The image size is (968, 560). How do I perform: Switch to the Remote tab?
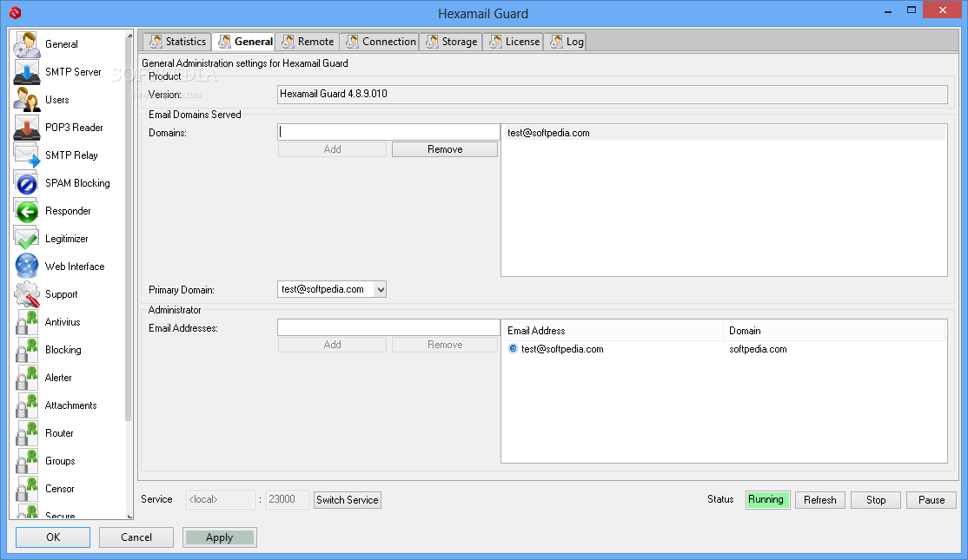tap(308, 42)
